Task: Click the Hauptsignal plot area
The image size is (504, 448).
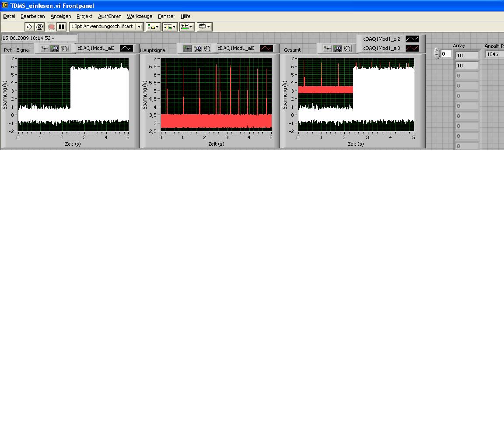Action: [216, 94]
